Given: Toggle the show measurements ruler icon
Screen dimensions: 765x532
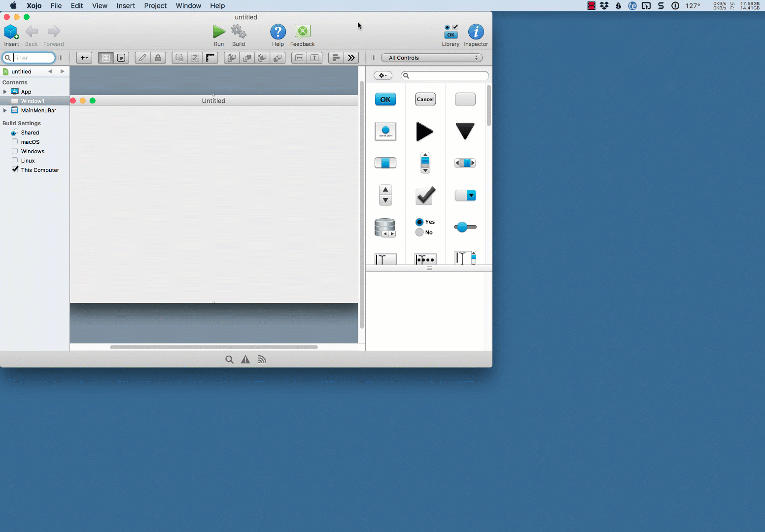Looking at the screenshot, I should coord(210,58).
